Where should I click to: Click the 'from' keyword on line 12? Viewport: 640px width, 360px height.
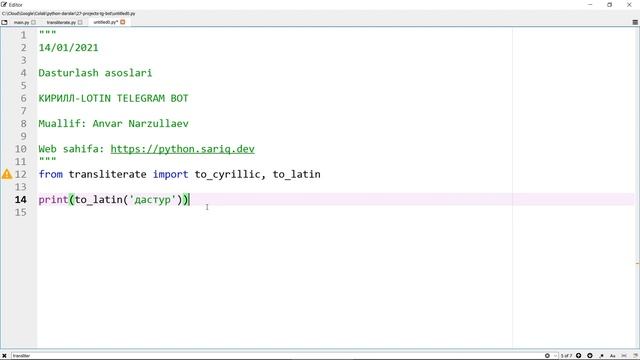coord(51,174)
